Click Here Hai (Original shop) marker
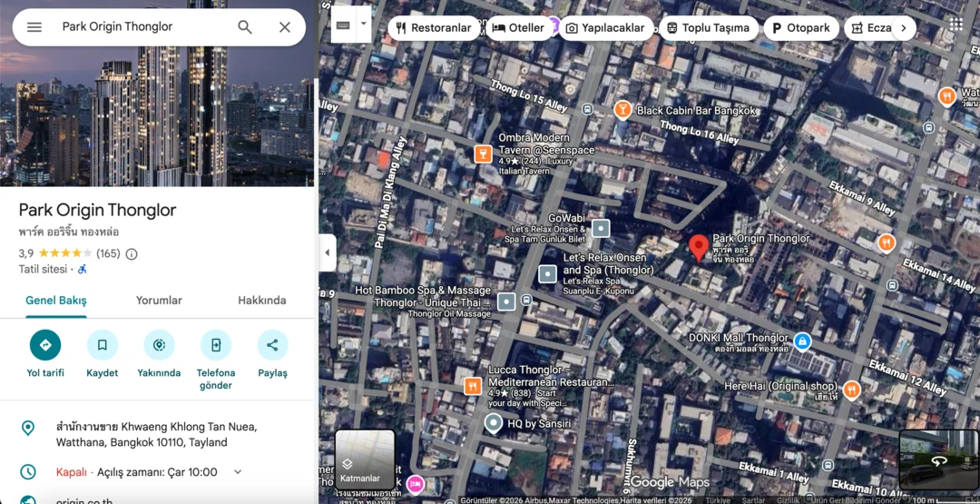The width and height of the screenshot is (980, 504). [x=851, y=390]
